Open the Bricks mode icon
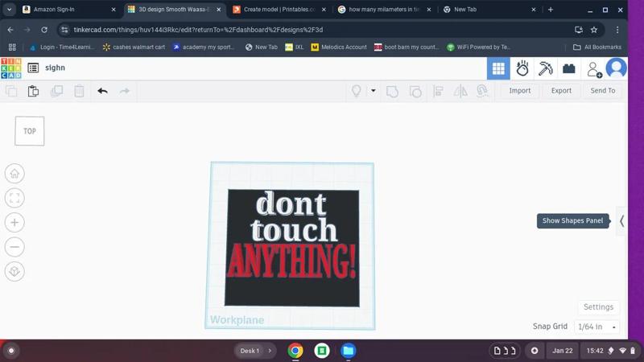 (569, 68)
